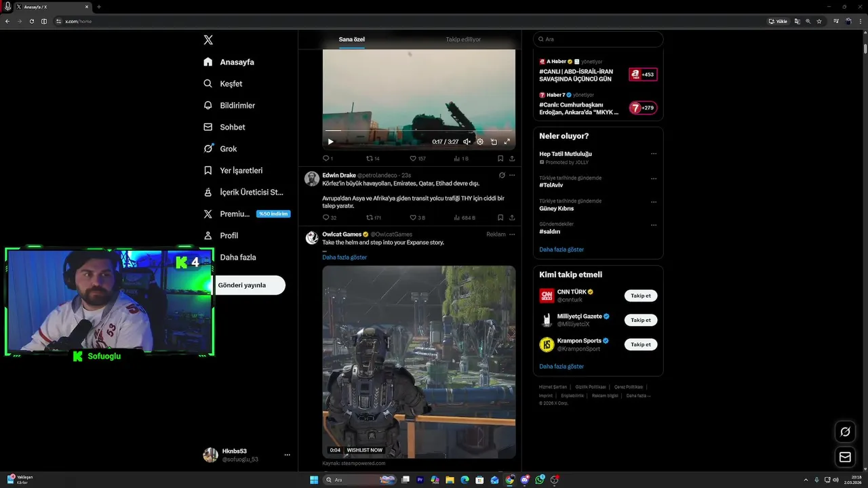The height and width of the screenshot is (488, 868).
Task: Click the Ara search field on X
Action: (x=598, y=39)
